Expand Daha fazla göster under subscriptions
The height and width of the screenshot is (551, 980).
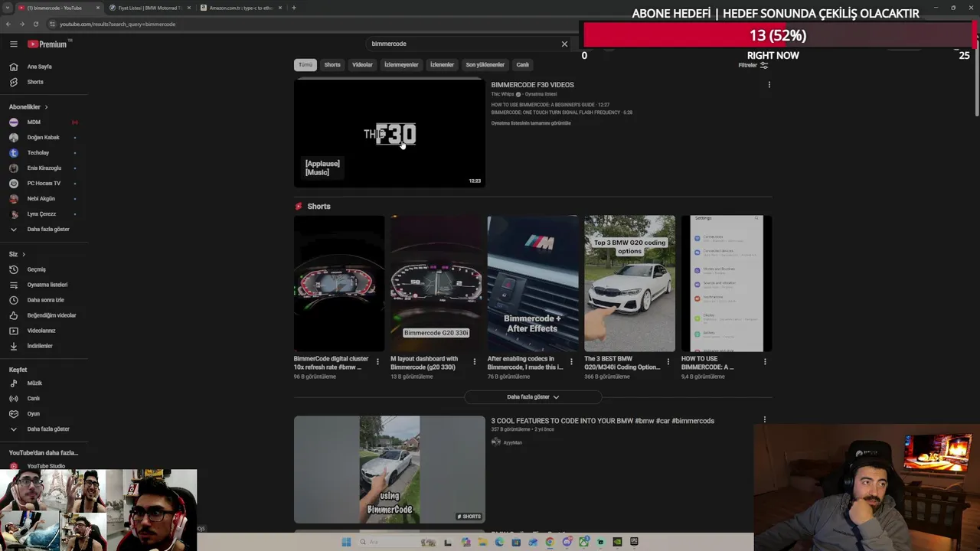click(x=48, y=229)
